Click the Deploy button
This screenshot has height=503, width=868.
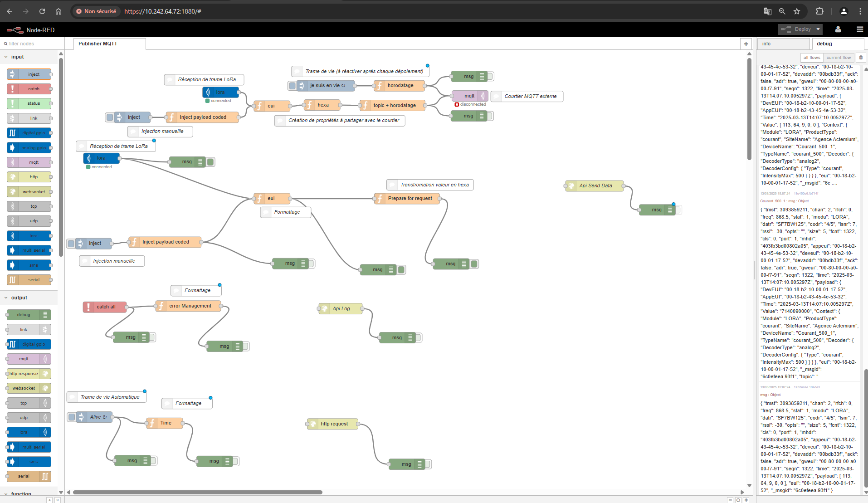click(x=796, y=29)
